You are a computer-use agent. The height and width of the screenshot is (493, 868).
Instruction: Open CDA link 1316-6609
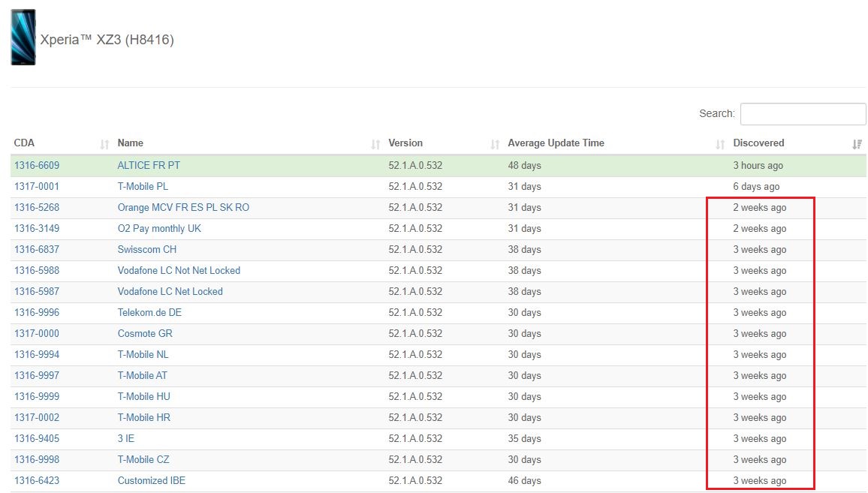pos(37,165)
